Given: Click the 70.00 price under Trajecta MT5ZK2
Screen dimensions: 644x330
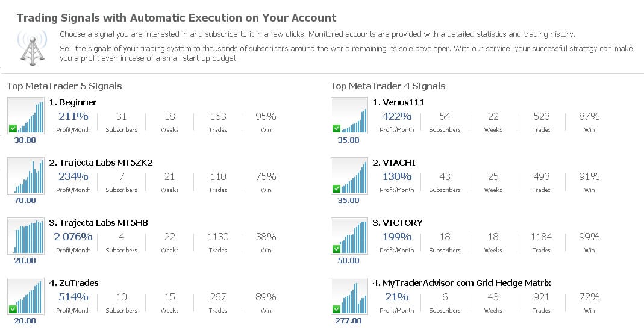Looking at the screenshot, I should coord(25,200).
